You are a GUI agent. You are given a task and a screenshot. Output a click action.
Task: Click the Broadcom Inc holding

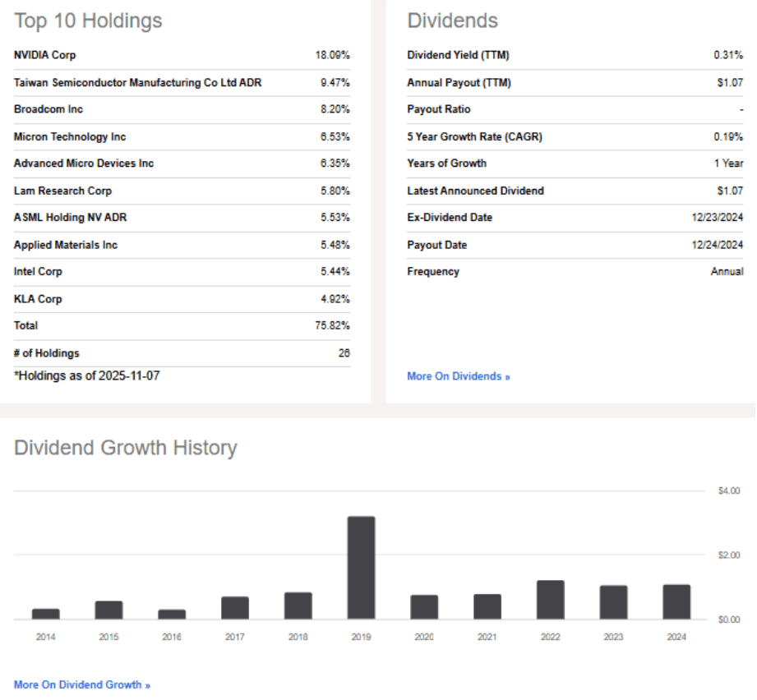[48, 109]
